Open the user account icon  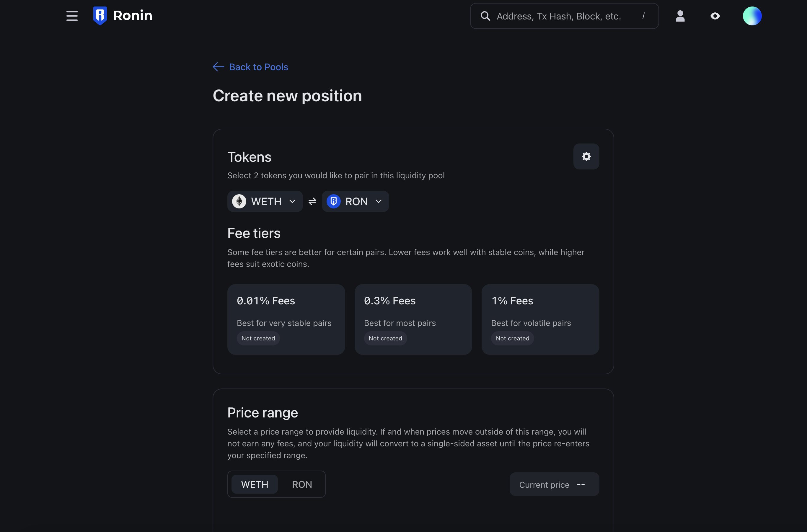[x=680, y=16]
